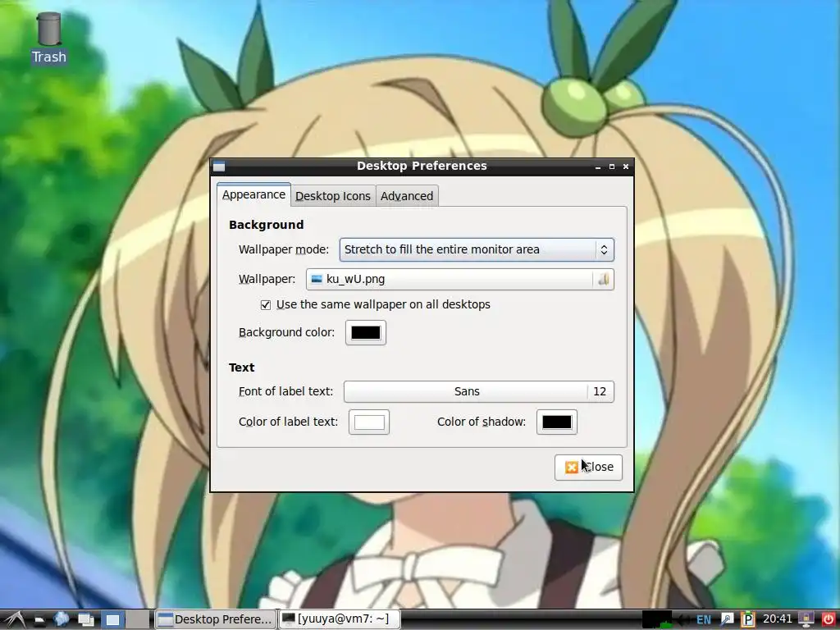The image size is (840, 630).
Task: Click the folder browse icon in Wallpaper field
Action: [604, 279]
